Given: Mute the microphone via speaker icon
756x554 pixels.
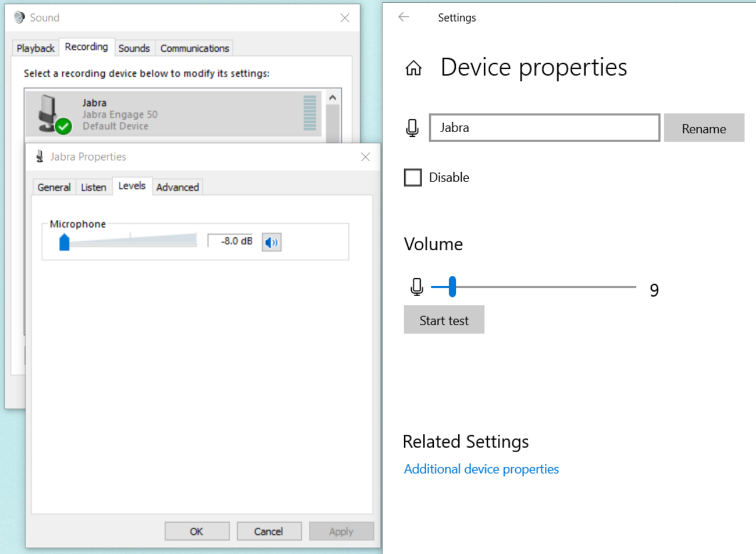Looking at the screenshot, I should tap(272, 242).
